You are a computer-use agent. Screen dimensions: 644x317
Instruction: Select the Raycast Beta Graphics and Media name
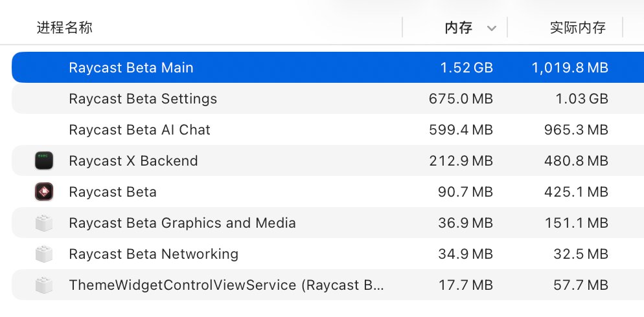pyautogui.click(x=182, y=223)
